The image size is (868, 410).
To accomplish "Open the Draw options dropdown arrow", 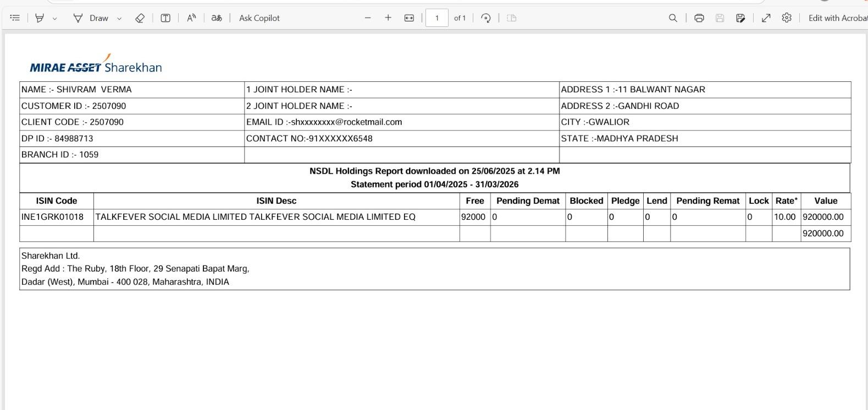I will [119, 19].
